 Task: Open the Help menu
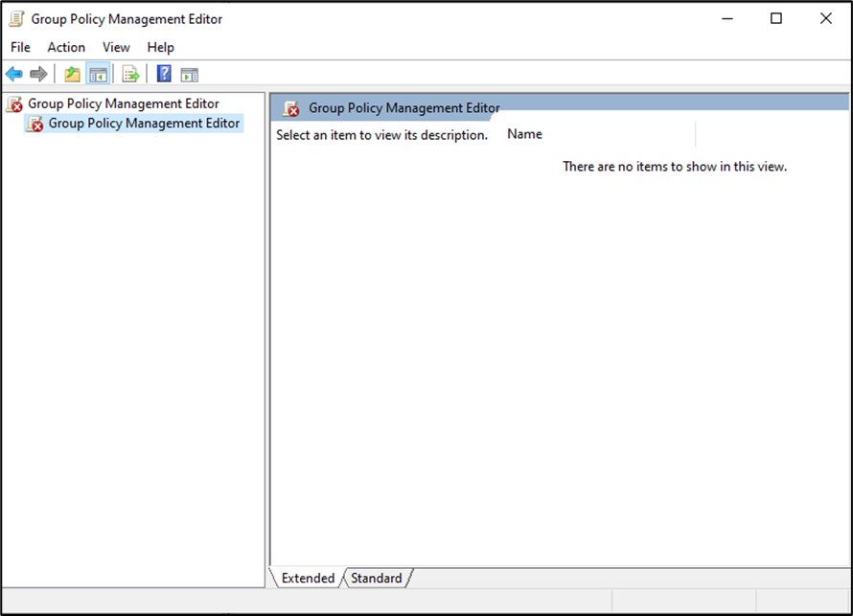[x=160, y=47]
